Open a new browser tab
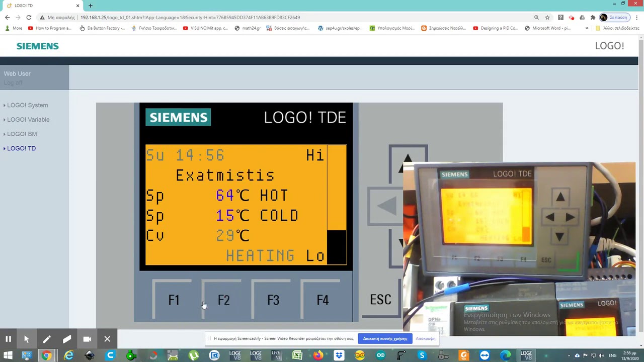This screenshot has height=362, width=644. pos(91,6)
